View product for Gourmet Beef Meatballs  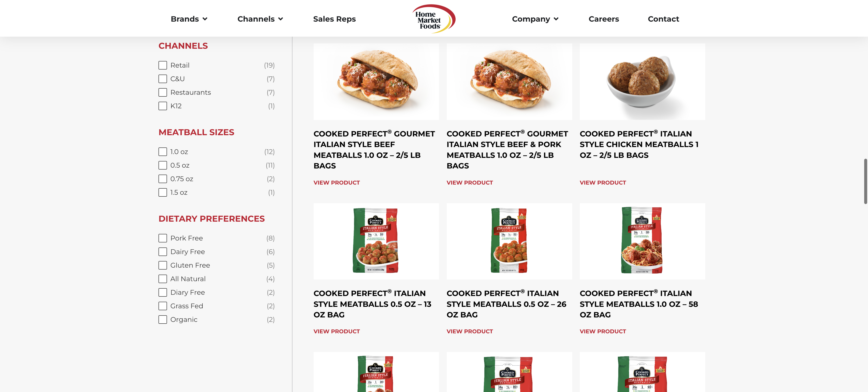[336, 183]
